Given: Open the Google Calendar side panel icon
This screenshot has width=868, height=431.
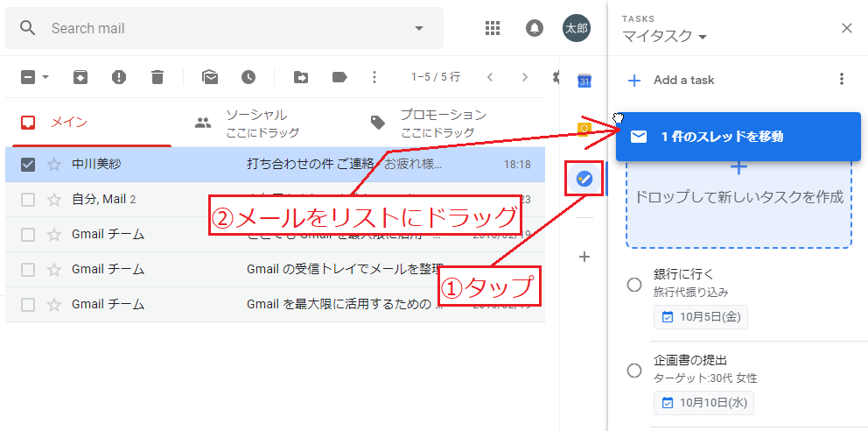Looking at the screenshot, I should point(584,81).
